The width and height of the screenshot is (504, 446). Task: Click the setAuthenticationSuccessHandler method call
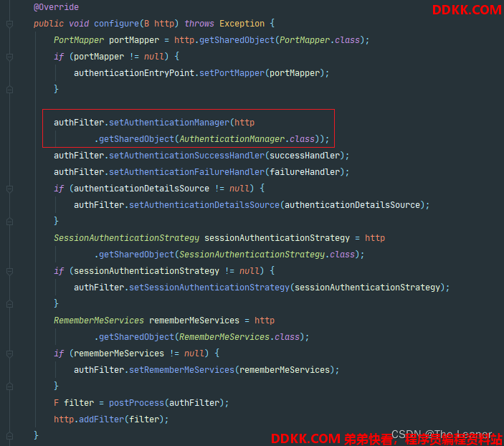click(x=186, y=156)
